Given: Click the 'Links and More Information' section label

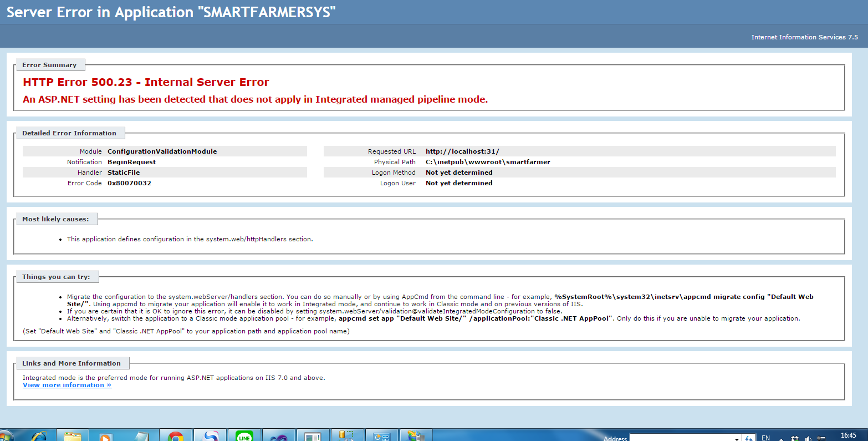Looking at the screenshot, I should coord(72,363).
